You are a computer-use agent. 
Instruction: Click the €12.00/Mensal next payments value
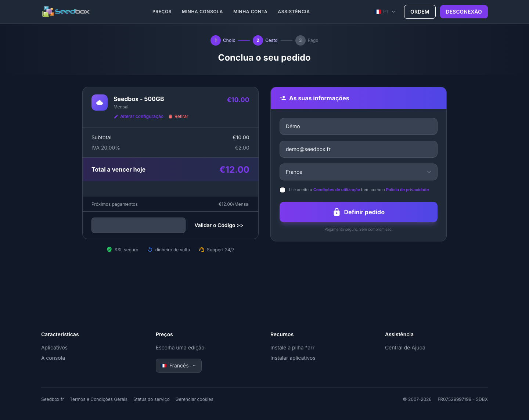[234, 204]
